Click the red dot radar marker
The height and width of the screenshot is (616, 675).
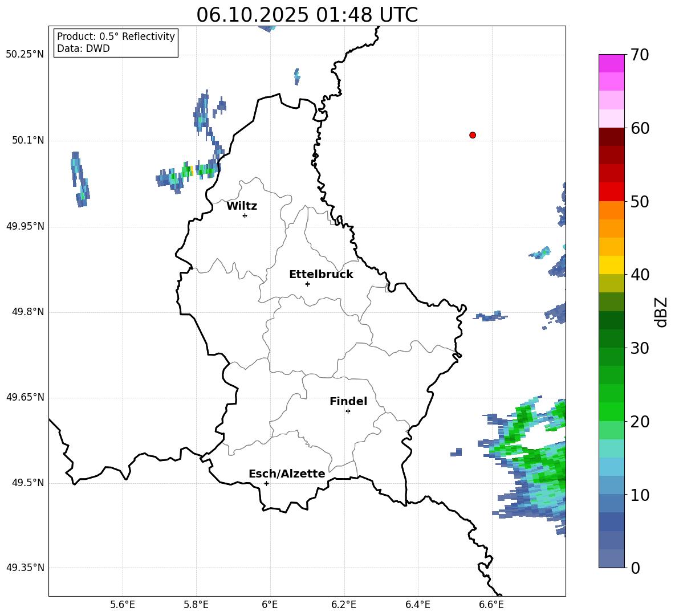click(x=473, y=135)
